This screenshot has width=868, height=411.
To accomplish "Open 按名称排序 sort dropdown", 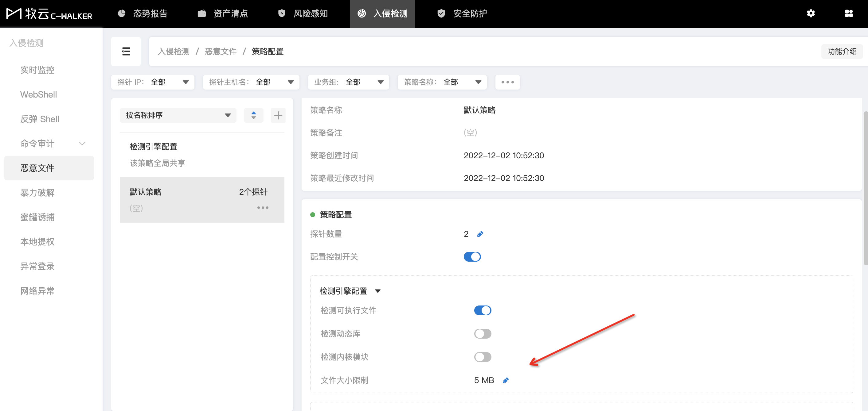I will pyautogui.click(x=178, y=115).
